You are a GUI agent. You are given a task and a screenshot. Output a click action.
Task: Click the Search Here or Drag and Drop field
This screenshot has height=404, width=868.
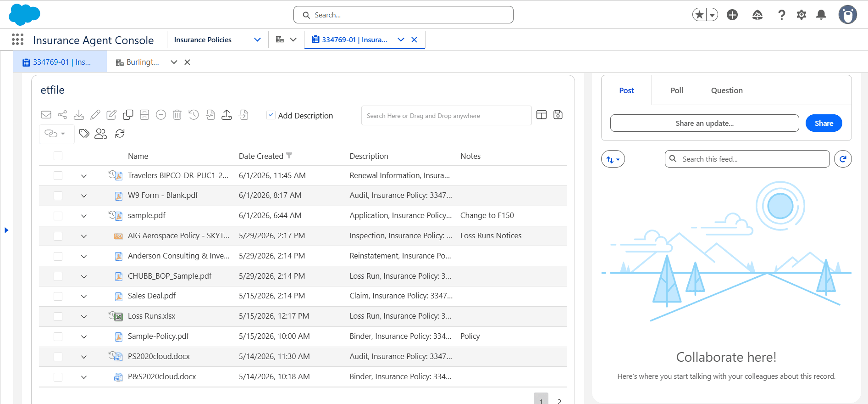[x=446, y=116]
